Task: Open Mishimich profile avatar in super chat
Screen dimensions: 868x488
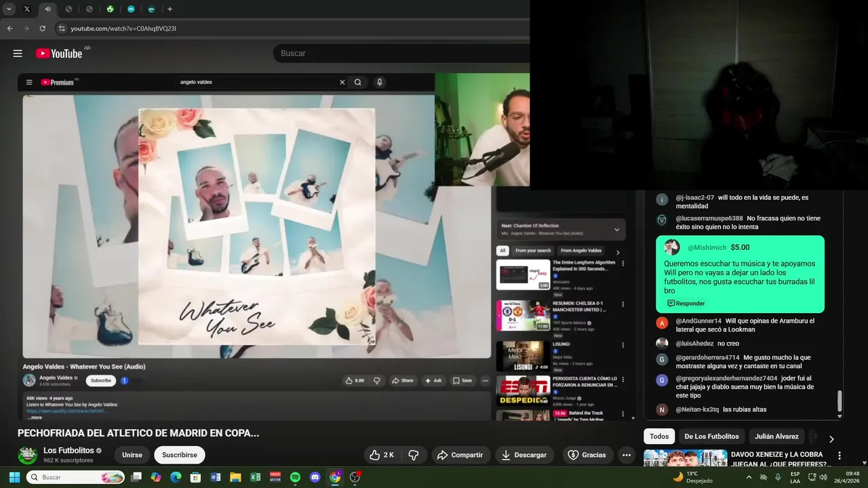Action: pyautogui.click(x=672, y=247)
